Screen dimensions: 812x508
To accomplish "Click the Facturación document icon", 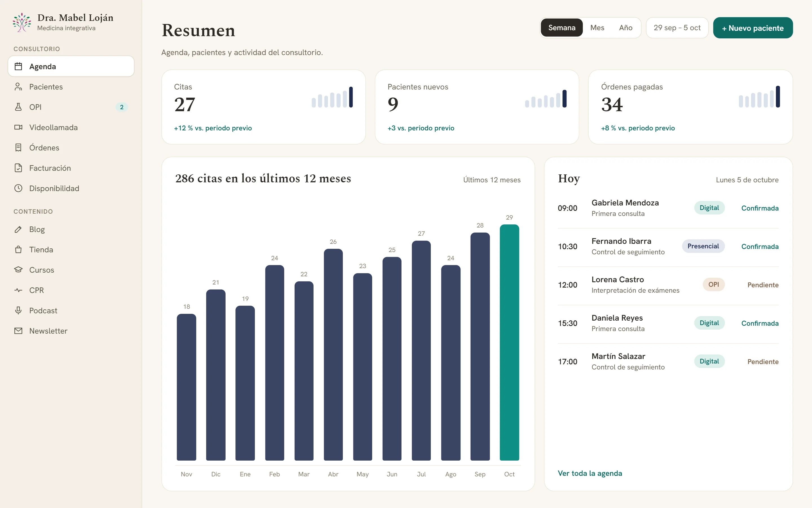I will (18, 168).
